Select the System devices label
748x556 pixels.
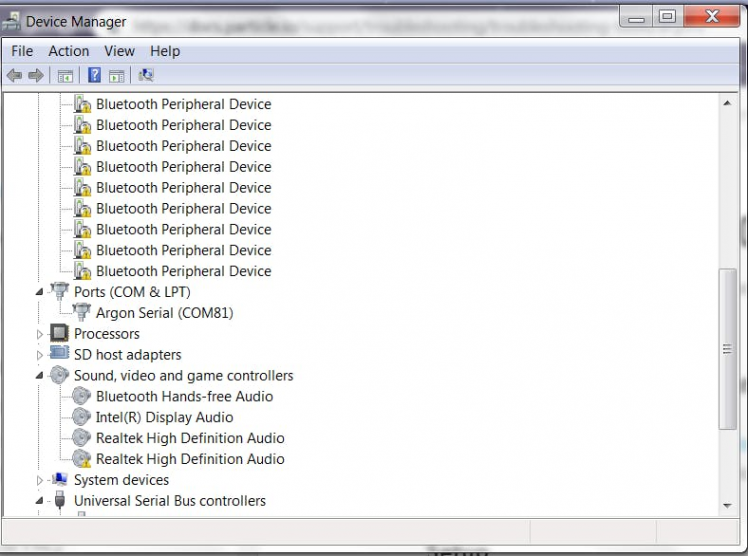tap(122, 480)
